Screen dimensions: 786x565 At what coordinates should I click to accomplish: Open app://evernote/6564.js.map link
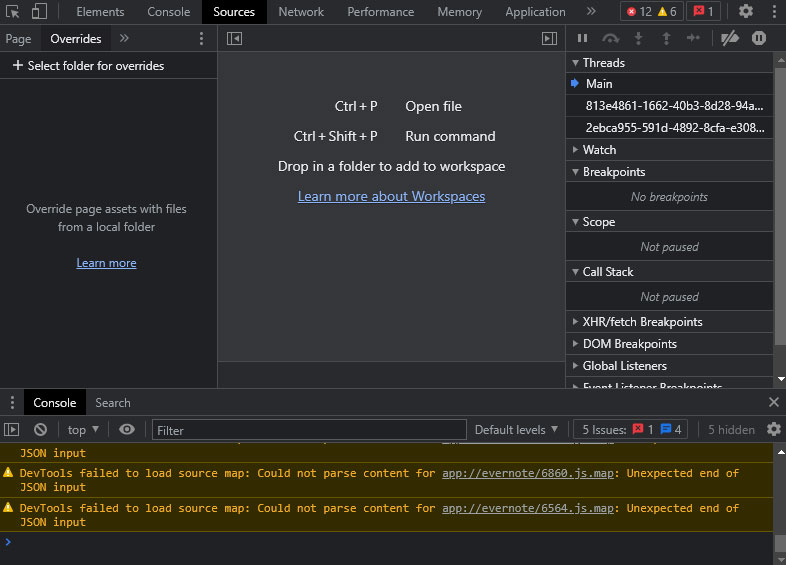528,508
